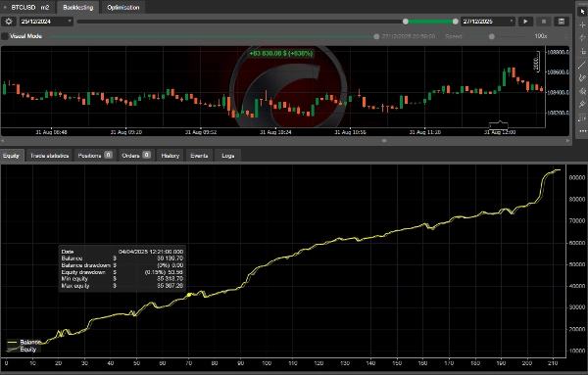Click the date range start slider handle
The image size is (588, 375).
406,22
